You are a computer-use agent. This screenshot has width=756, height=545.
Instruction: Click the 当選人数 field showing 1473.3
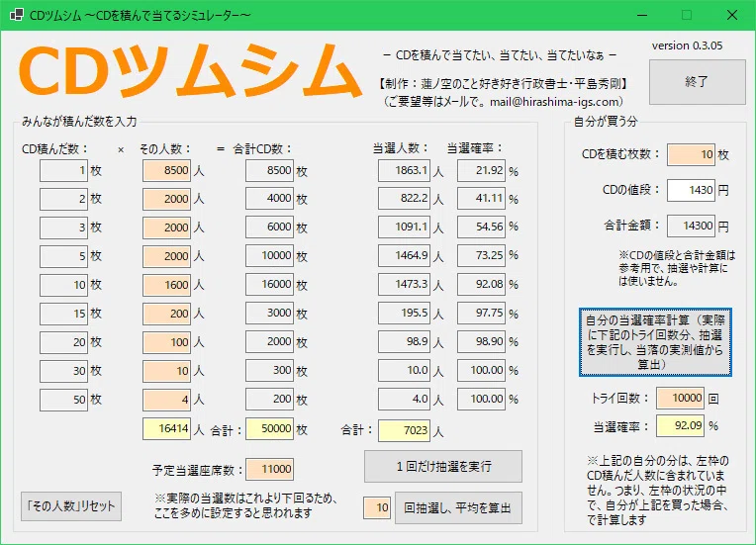[x=404, y=285]
